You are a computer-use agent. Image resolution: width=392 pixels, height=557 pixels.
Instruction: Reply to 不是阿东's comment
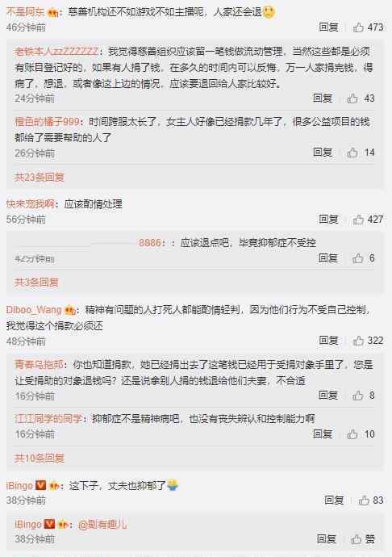328,27
